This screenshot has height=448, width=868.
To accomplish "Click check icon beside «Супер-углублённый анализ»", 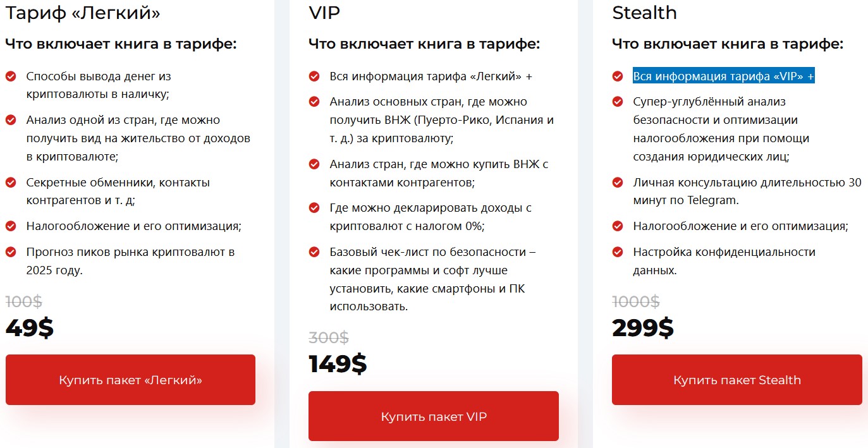I will [618, 102].
